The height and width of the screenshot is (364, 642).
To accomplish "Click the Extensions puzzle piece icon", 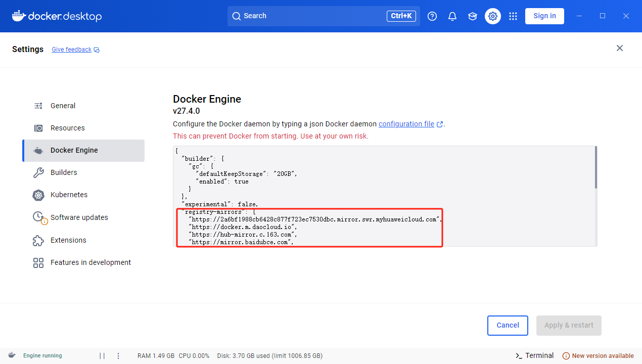I will (x=38, y=240).
